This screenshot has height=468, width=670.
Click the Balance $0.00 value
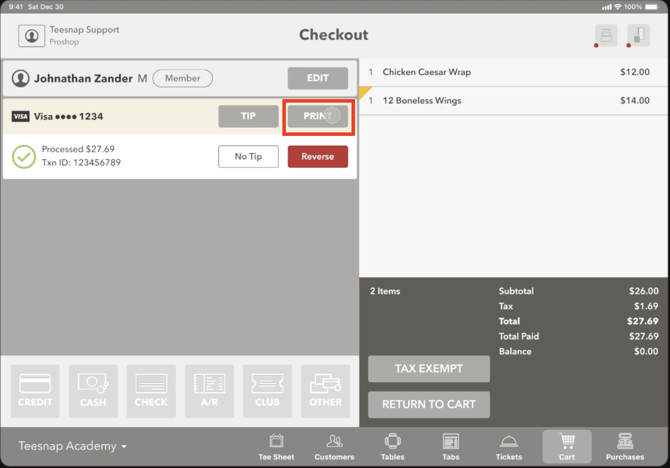pyautogui.click(x=646, y=352)
